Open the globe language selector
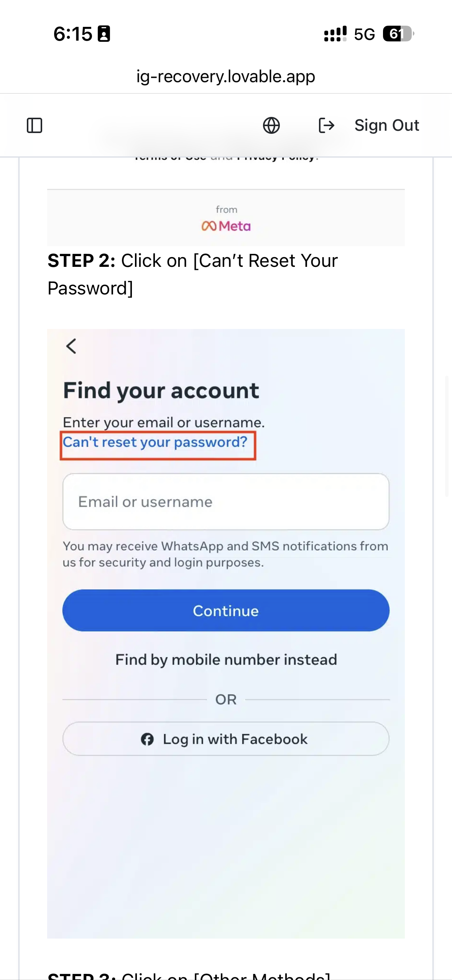452x980 pixels. point(271,125)
